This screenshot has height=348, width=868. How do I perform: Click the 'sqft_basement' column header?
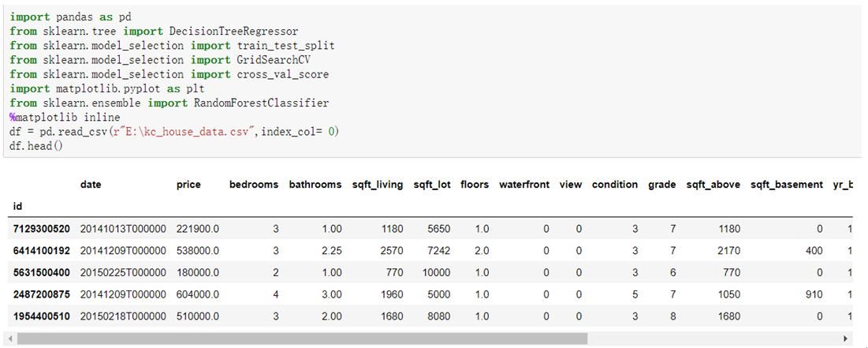[786, 185]
